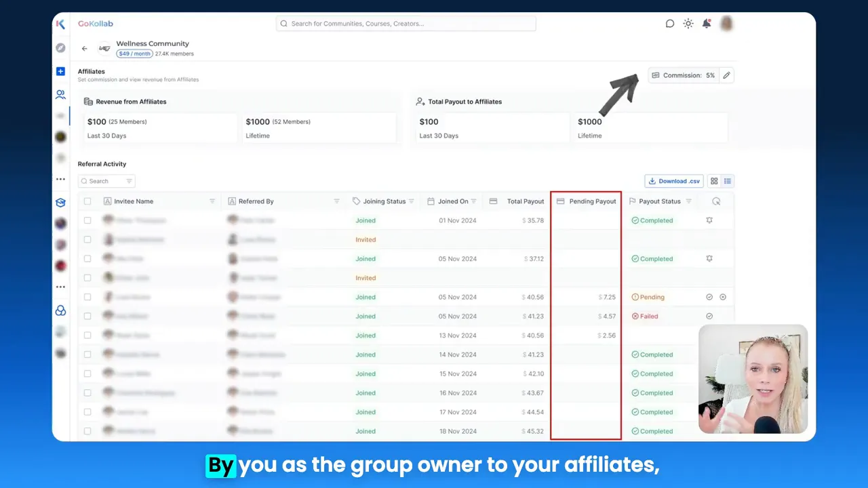Click the Completed status on 01 Nov row
This screenshot has width=868, height=488.
(x=652, y=220)
